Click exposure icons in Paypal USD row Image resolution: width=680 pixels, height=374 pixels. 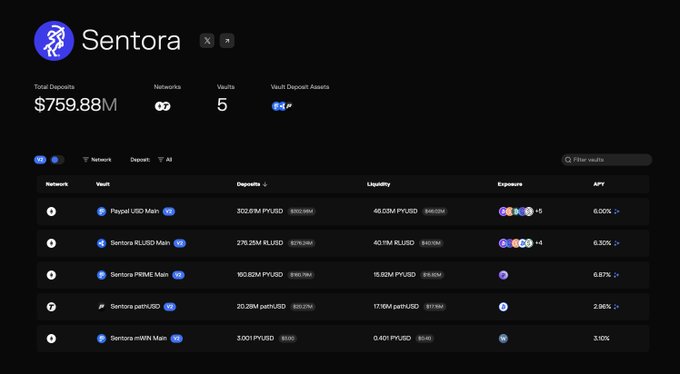click(x=516, y=211)
